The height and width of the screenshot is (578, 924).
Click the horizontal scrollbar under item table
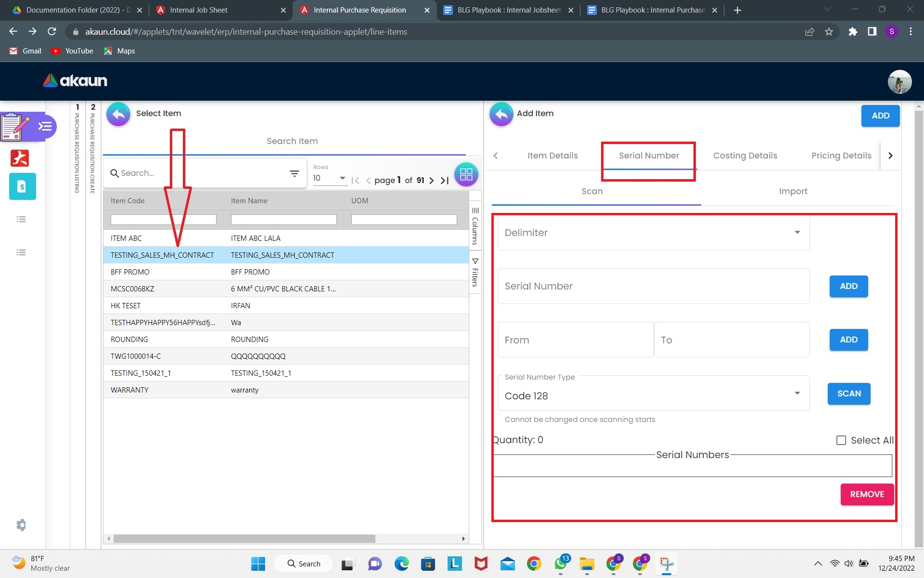pyautogui.click(x=244, y=539)
